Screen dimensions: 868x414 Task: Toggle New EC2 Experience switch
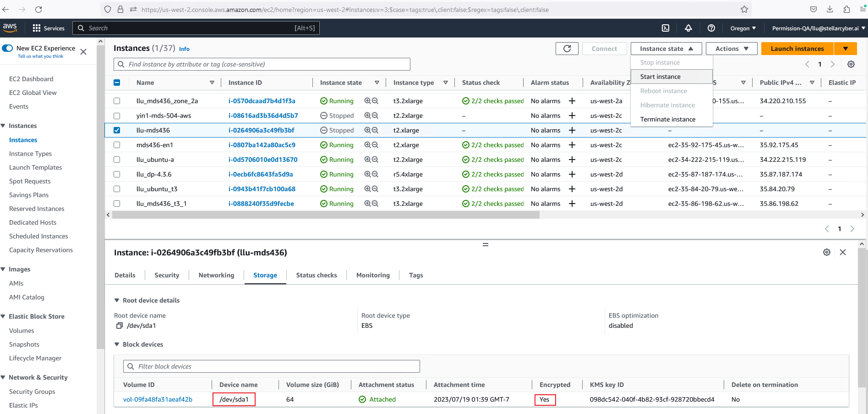(8, 48)
